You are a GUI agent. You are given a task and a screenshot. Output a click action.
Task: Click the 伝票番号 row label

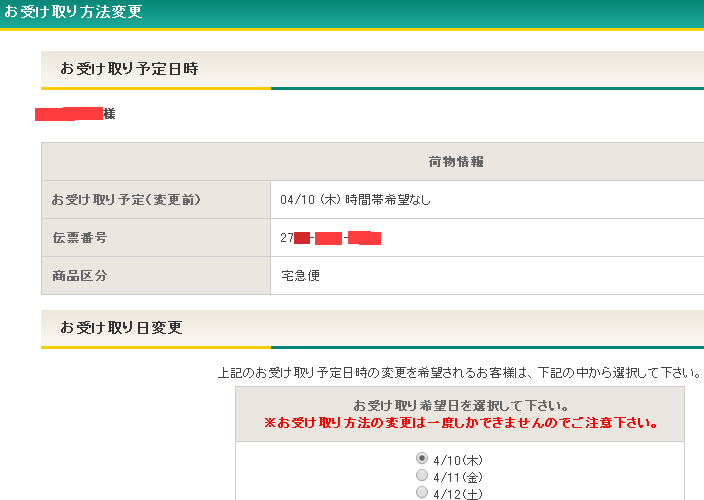(79, 238)
